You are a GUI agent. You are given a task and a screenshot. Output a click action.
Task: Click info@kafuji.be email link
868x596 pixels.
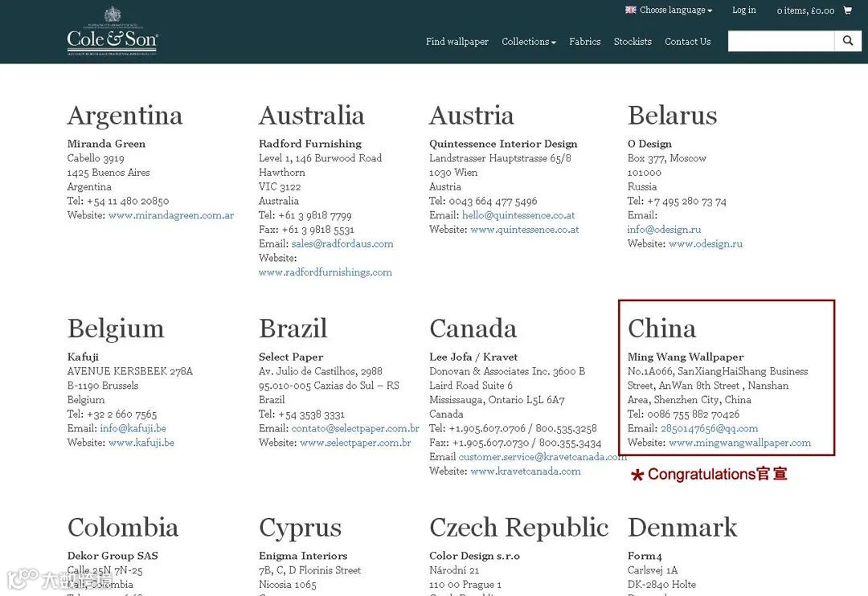(133, 428)
